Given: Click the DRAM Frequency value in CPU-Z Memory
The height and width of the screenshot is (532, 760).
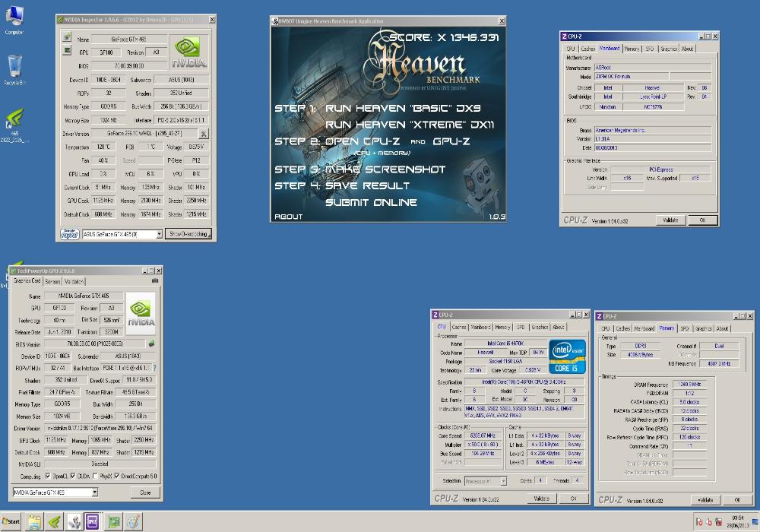Looking at the screenshot, I should (x=689, y=385).
